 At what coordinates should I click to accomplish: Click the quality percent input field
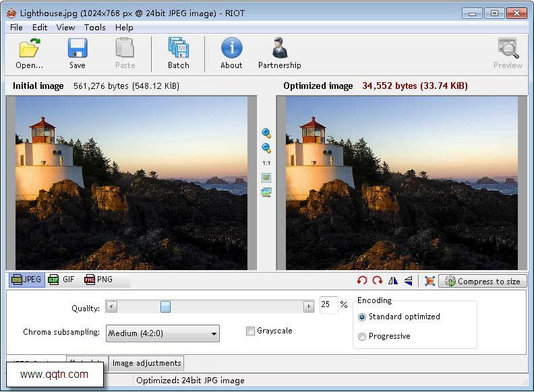[x=328, y=304]
